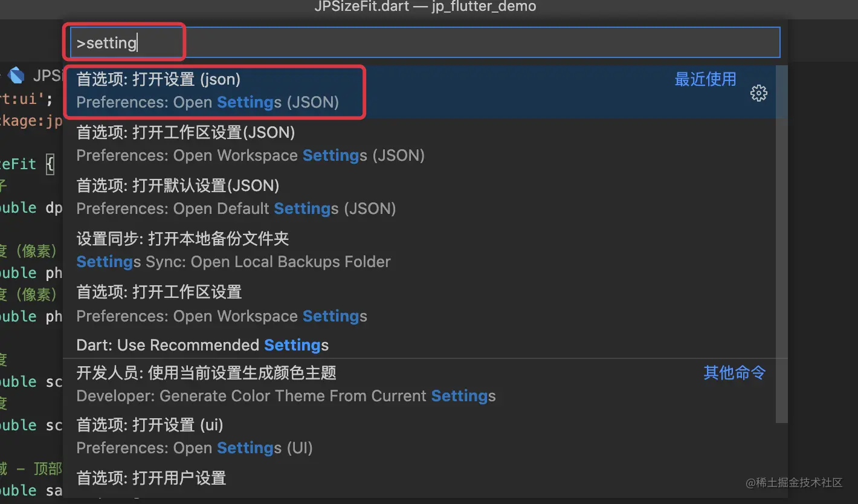Select Developer: Generate Color Theme From Current Settings
The width and height of the screenshot is (858, 504).
point(425,385)
